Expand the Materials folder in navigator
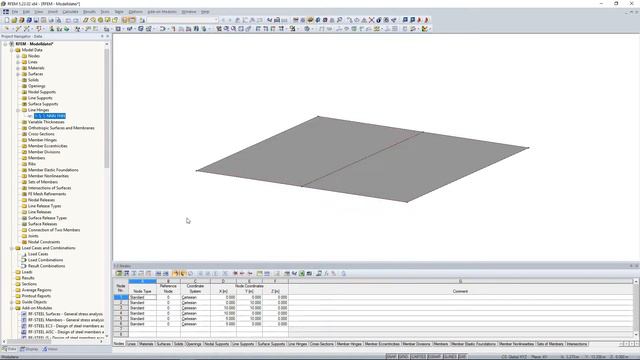The width and height of the screenshot is (640, 360). [18, 68]
